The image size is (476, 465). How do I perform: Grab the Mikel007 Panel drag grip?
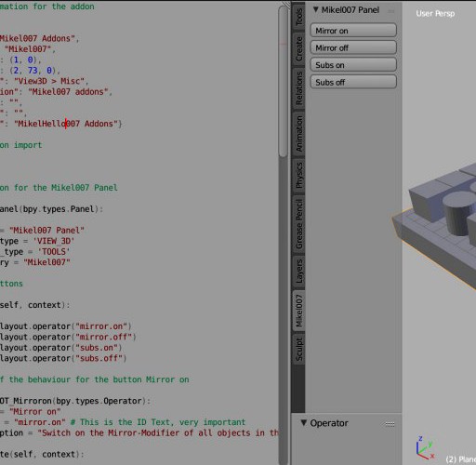point(390,11)
